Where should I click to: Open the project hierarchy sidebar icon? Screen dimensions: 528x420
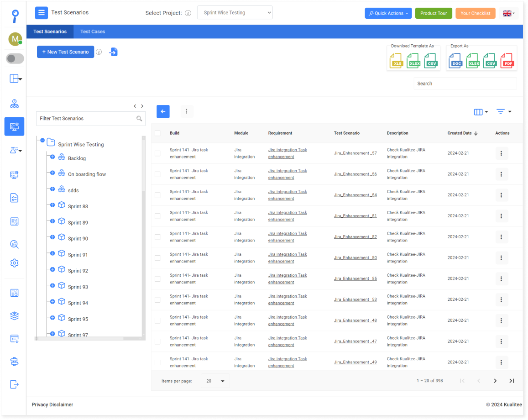click(x=14, y=104)
